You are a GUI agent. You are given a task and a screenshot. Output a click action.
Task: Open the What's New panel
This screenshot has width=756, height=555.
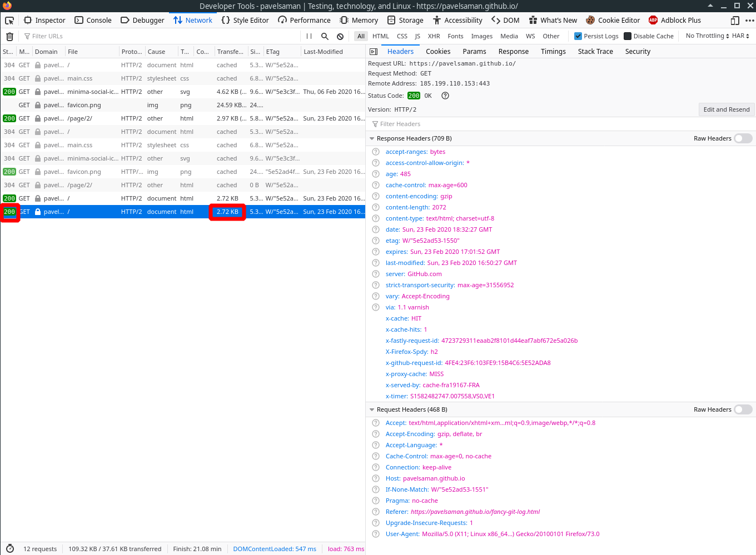[553, 21]
